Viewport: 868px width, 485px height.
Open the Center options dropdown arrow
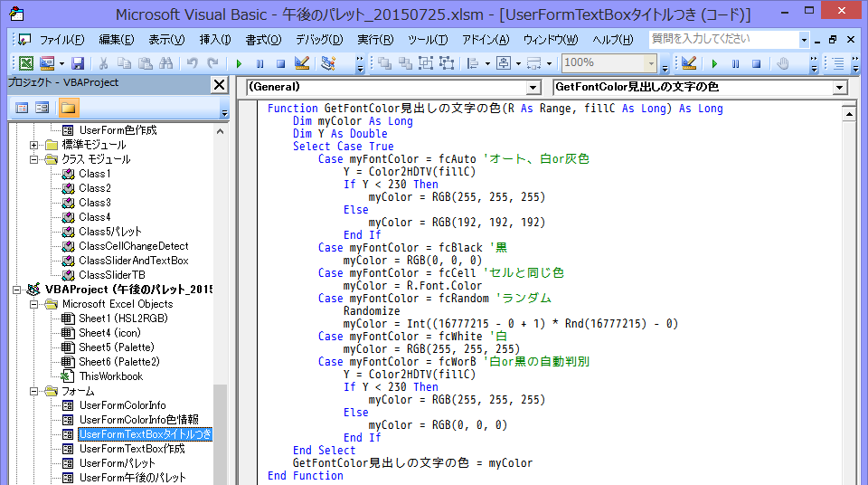tap(519, 63)
